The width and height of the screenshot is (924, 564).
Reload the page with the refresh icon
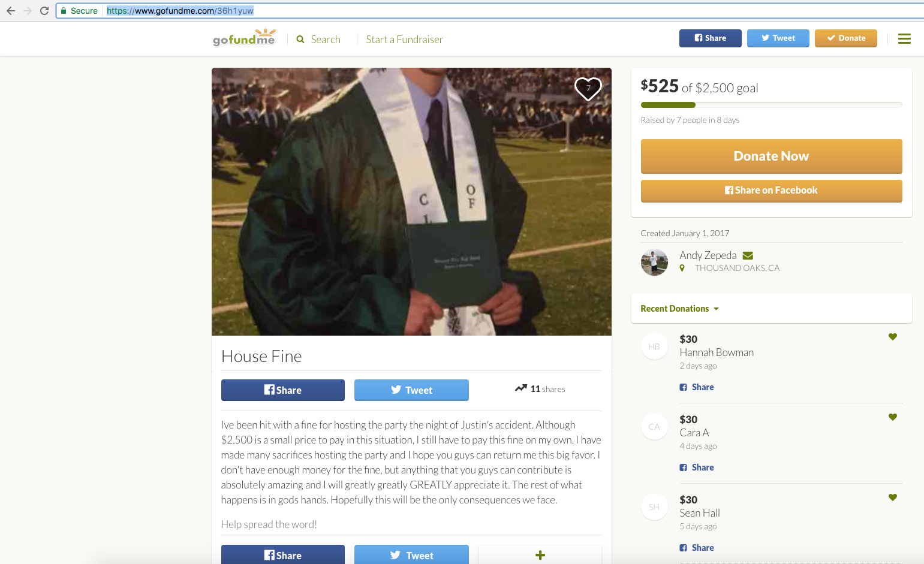(x=44, y=11)
